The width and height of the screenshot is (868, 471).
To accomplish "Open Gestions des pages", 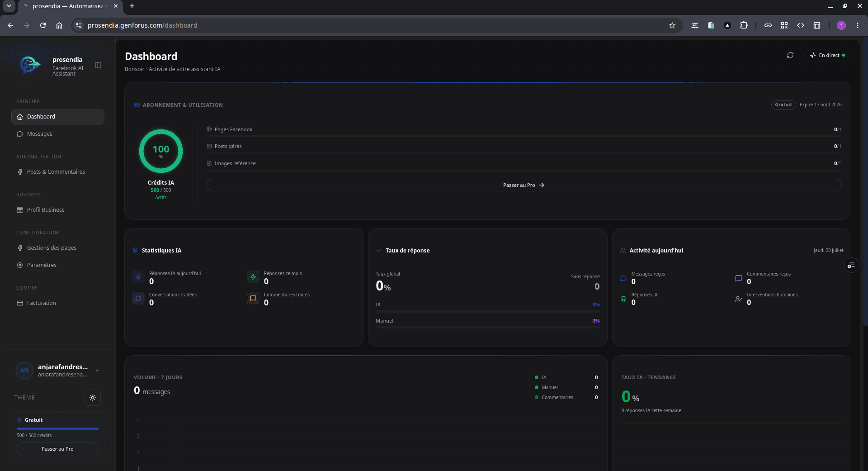I will (x=57, y=248).
